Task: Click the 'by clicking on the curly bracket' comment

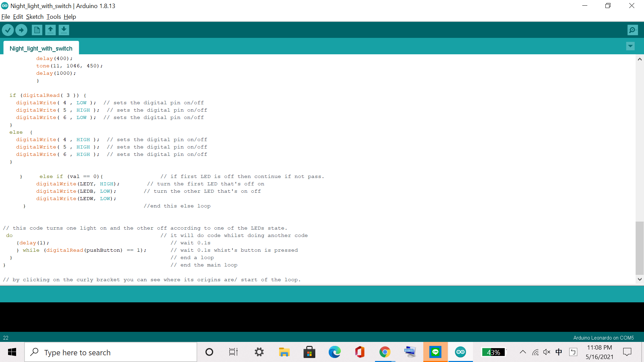Action: (152, 280)
